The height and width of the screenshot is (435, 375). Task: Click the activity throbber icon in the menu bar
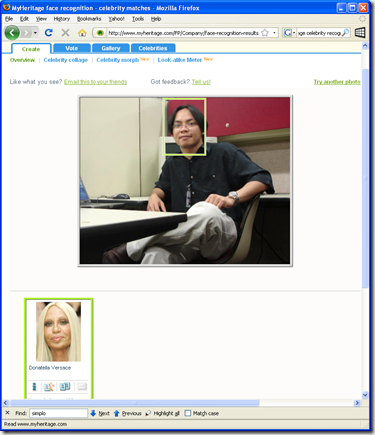tap(363, 19)
